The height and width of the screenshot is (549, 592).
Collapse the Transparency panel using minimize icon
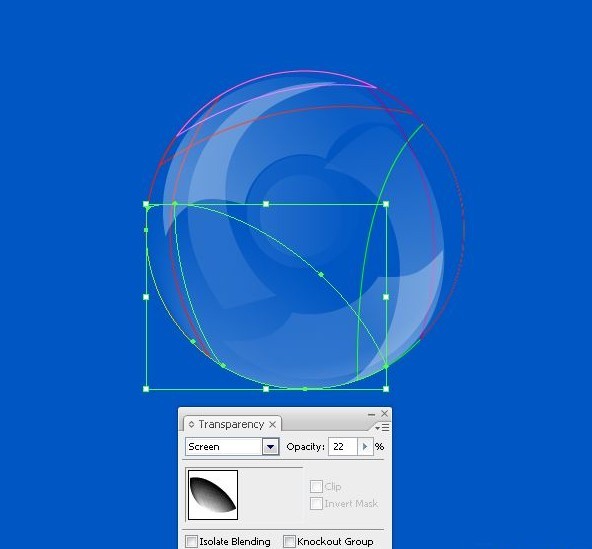click(x=372, y=414)
